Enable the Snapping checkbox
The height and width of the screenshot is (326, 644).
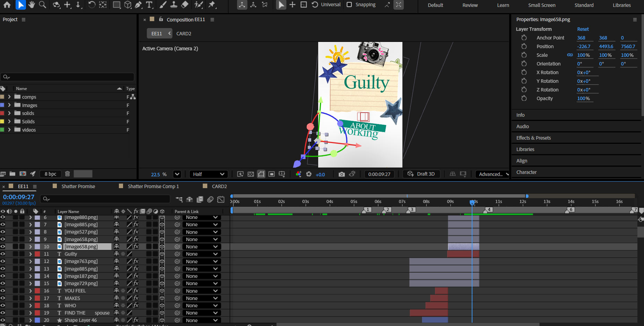point(349,5)
